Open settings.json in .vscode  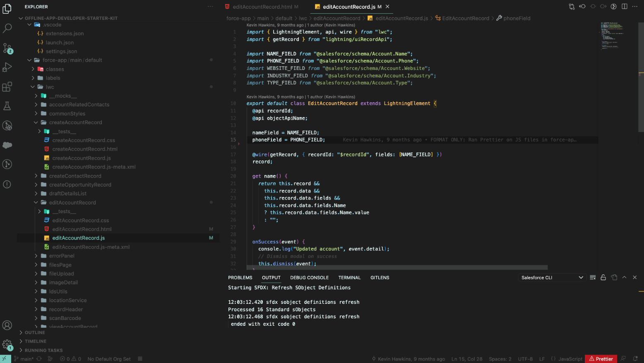61,51
